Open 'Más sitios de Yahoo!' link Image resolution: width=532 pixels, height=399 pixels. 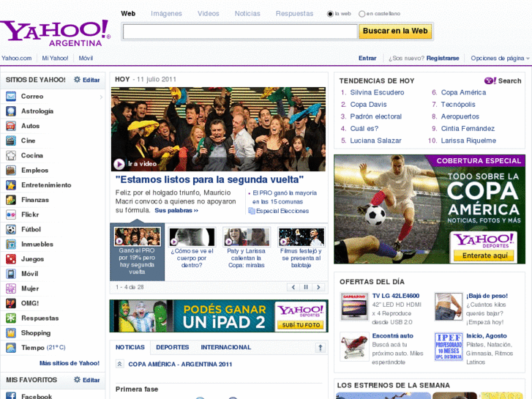tap(70, 363)
